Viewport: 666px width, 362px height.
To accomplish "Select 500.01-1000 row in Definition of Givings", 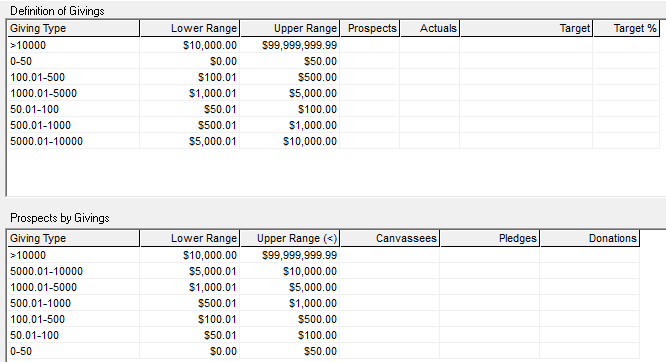I will coord(334,125).
